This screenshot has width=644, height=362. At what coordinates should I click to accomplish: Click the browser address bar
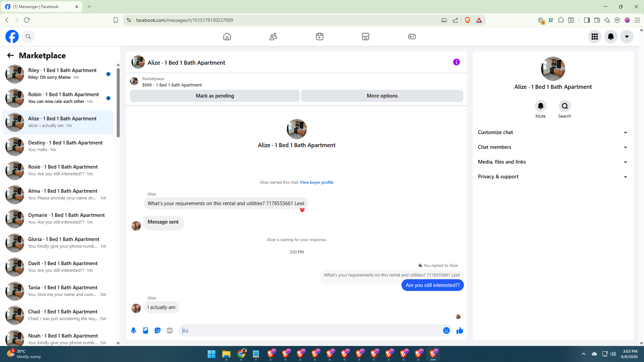285,20
